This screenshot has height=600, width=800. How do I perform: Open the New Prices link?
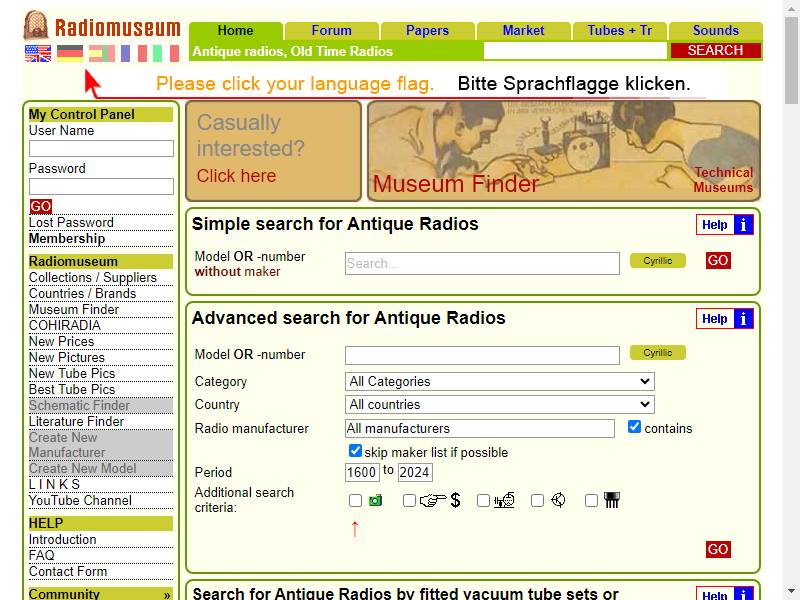pyautogui.click(x=62, y=341)
